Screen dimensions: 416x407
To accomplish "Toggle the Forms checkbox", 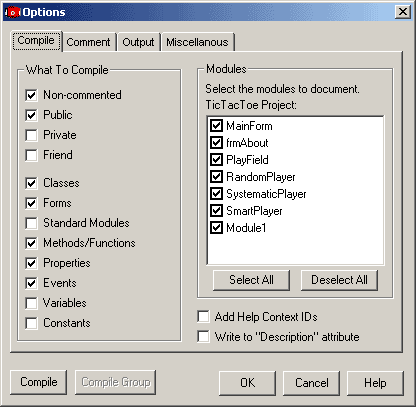I will 31,203.
